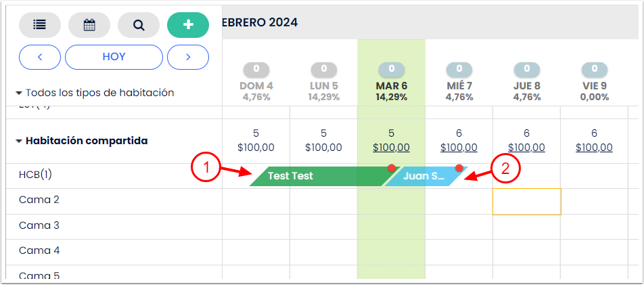Select highlighted Cama 2 cell on JUE 8
644x285 pixels.
click(526, 201)
